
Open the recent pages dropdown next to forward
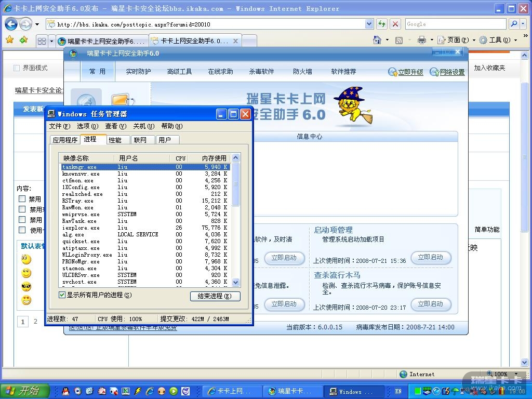tap(37, 24)
